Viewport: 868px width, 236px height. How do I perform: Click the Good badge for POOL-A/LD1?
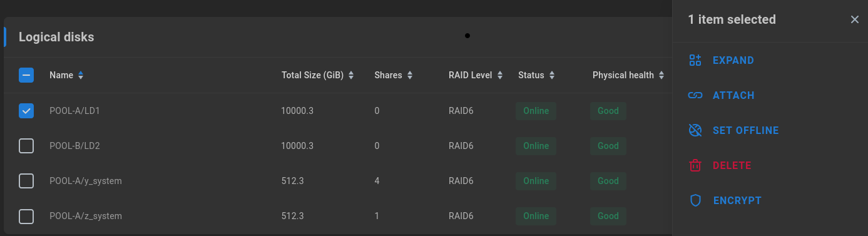tap(608, 111)
